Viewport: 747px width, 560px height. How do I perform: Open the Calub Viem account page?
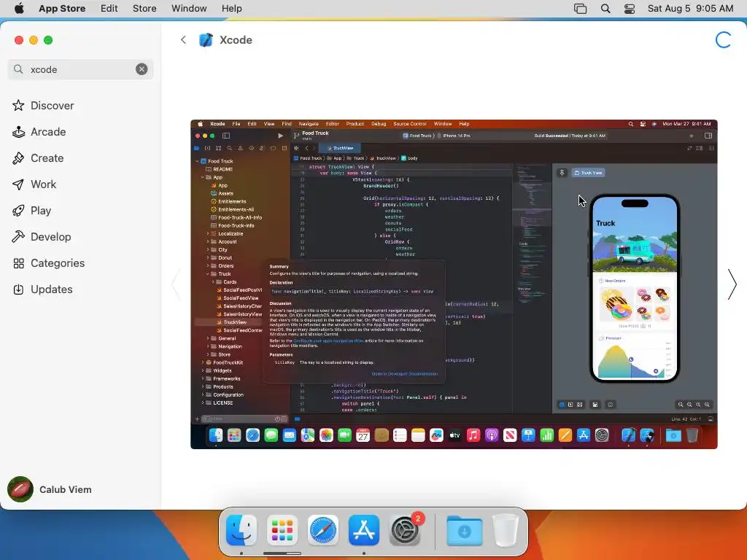click(x=50, y=489)
